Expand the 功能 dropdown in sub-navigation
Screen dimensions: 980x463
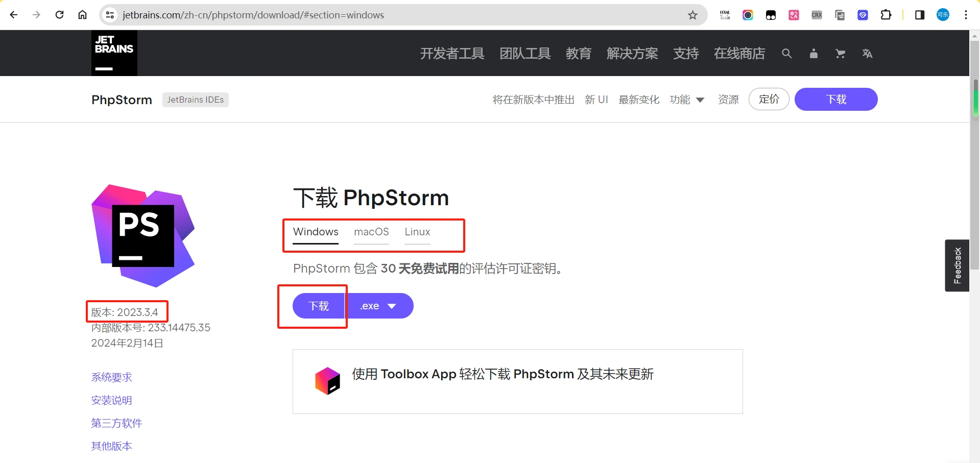687,100
